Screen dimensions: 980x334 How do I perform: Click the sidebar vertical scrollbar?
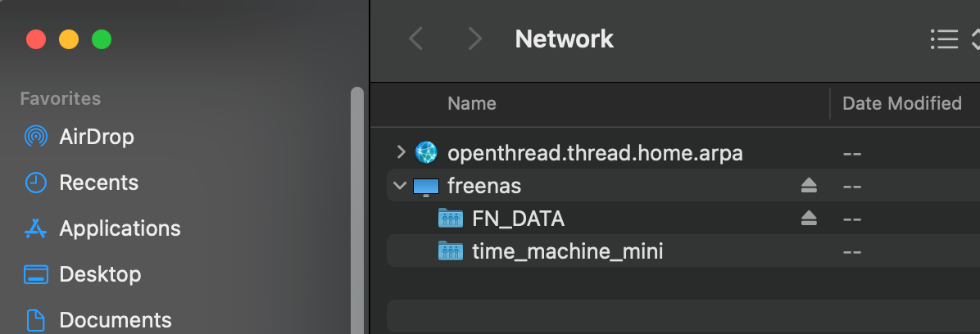pyautogui.click(x=357, y=210)
